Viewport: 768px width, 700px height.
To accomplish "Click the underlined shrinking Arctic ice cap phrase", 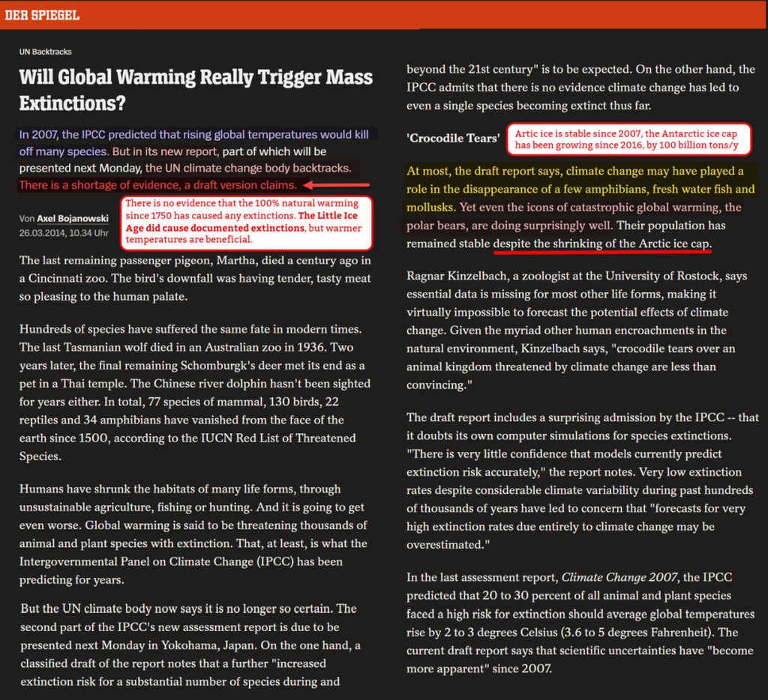I will [x=602, y=244].
